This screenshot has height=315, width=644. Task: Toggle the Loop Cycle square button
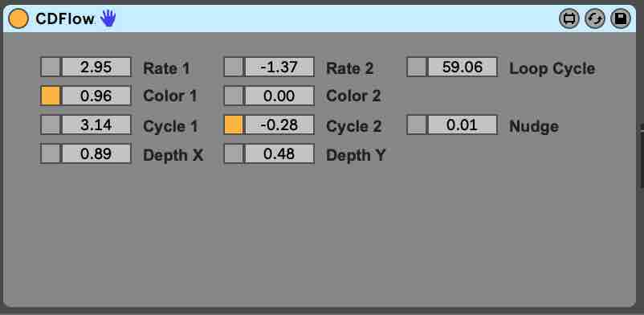418,67
